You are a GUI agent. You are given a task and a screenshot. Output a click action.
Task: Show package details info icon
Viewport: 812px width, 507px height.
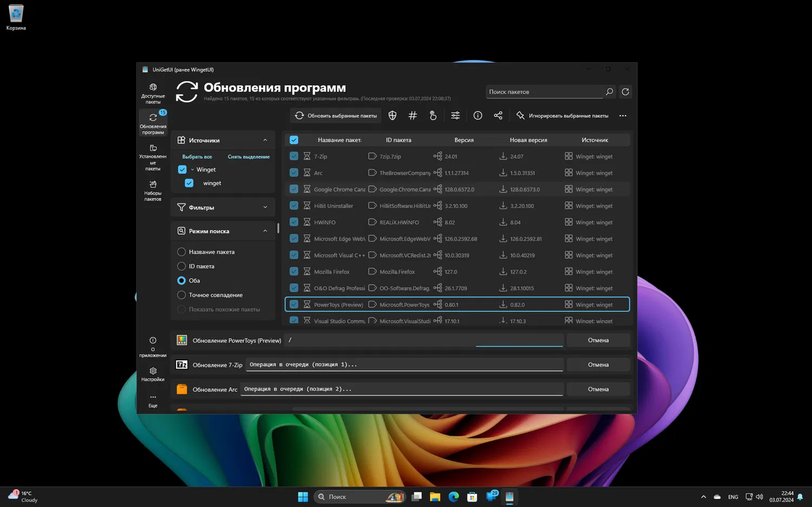pyautogui.click(x=477, y=115)
